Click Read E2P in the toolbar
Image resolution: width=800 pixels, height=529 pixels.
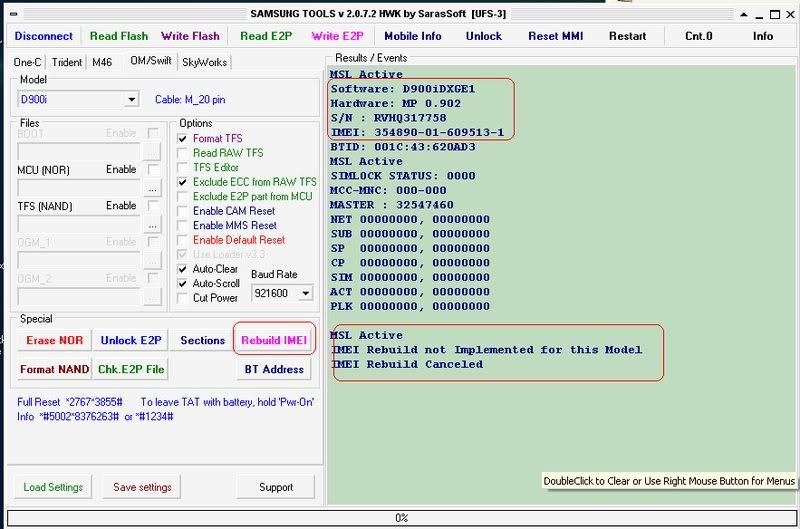pos(266,36)
